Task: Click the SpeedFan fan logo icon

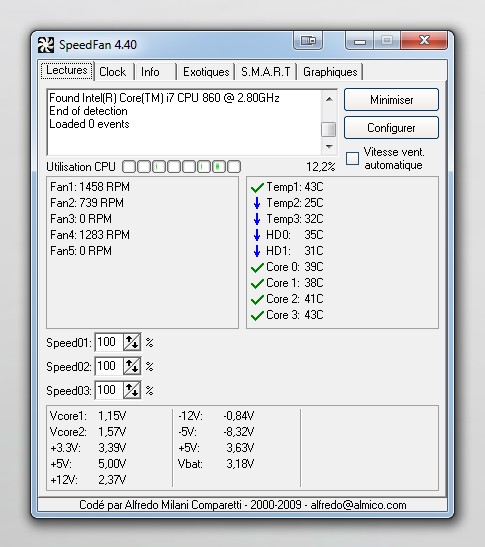Action: tap(46, 45)
